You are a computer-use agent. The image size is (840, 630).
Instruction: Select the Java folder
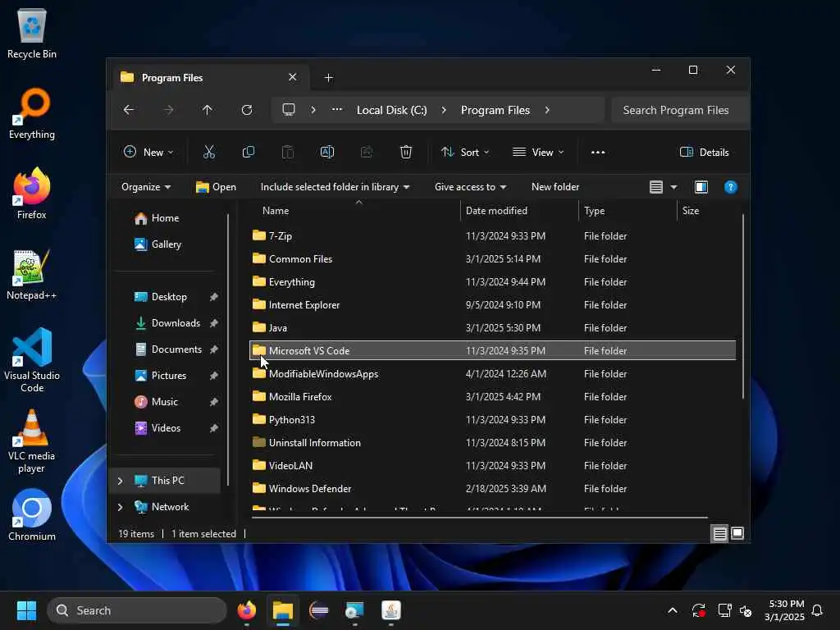click(x=493, y=328)
